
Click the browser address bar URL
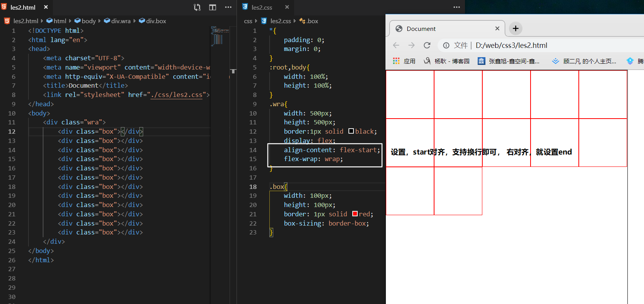[x=511, y=46]
